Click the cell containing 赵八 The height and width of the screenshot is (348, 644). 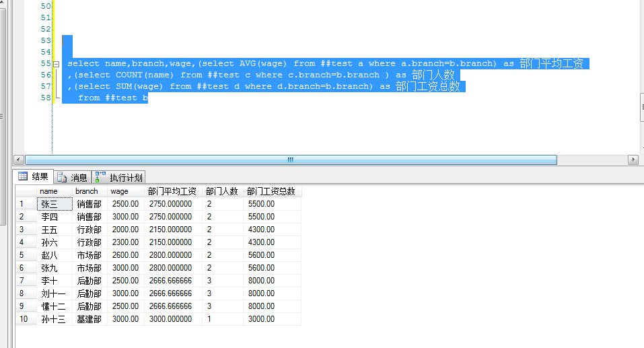pyautogui.click(x=55, y=255)
